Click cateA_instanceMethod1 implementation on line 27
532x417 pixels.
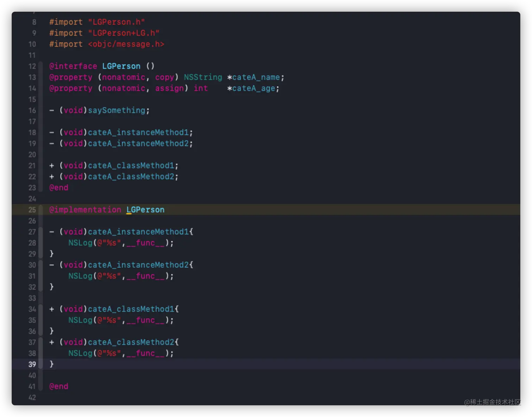pos(138,232)
